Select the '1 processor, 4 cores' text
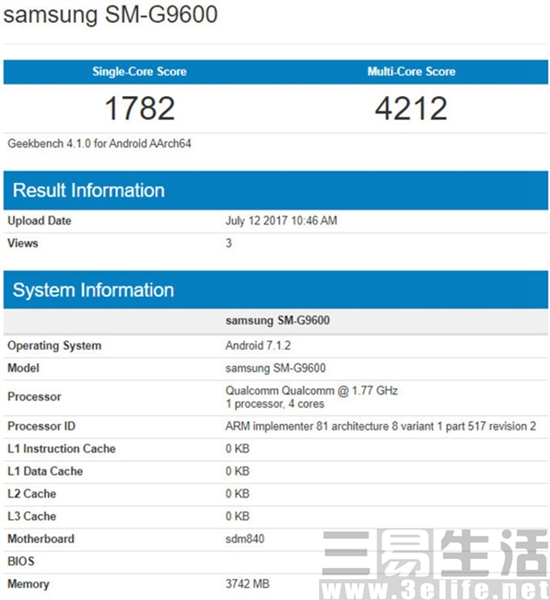The height and width of the screenshot is (600, 550). (275, 404)
